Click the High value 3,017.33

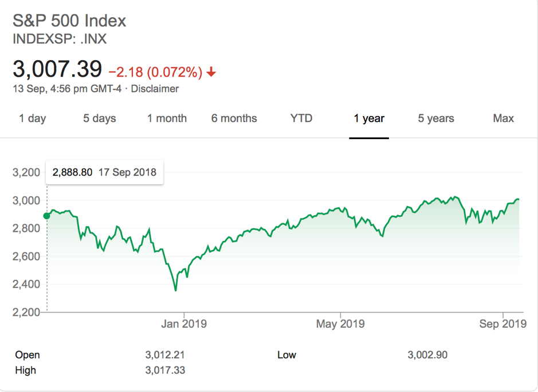coord(165,370)
